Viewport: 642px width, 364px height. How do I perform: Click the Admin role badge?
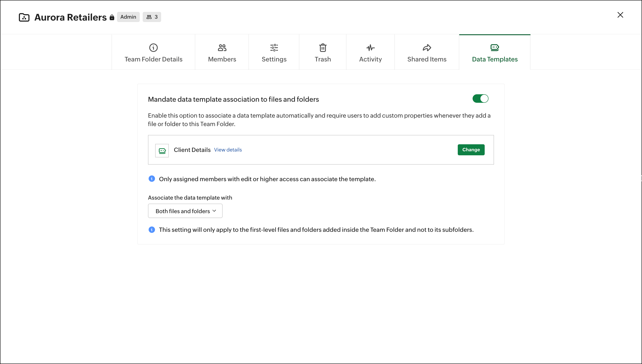pos(128,17)
